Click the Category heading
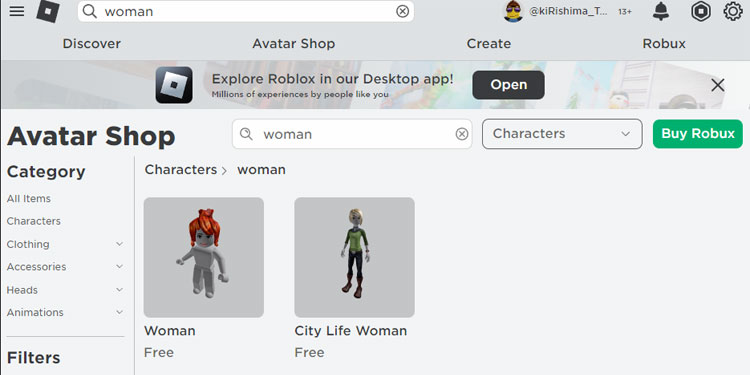This screenshot has width=750, height=375. [x=46, y=172]
